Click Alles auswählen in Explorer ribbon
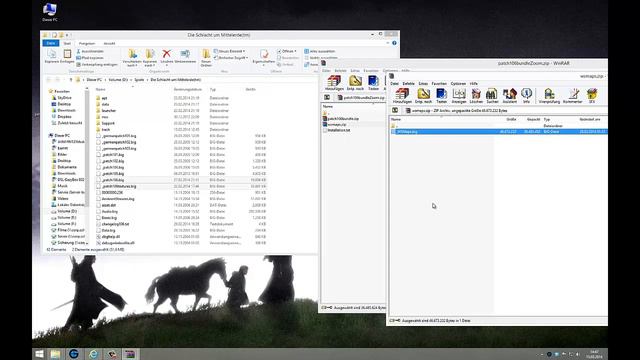 pyautogui.click(x=320, y=51)
